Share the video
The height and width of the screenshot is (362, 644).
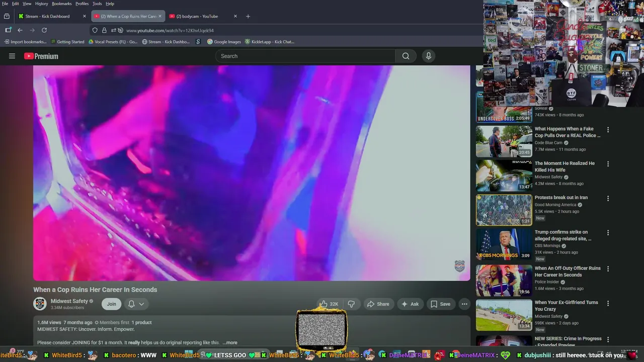click(378, 304)
